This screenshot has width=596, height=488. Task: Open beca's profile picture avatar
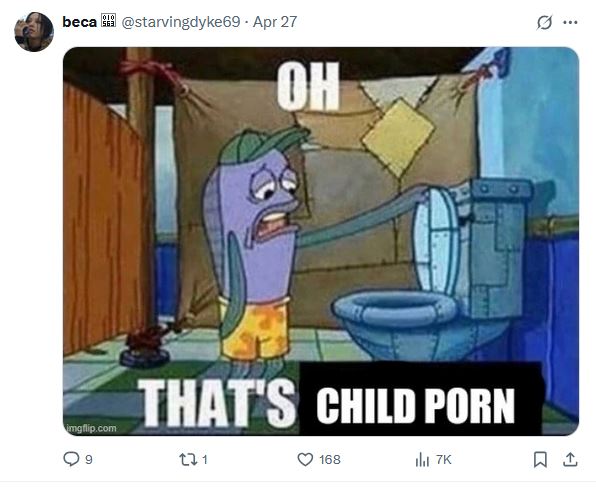[x=34, y=32]
